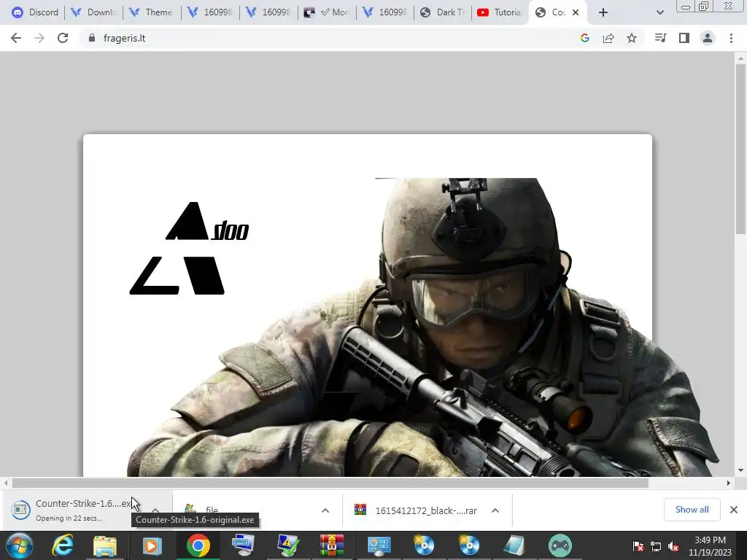The image size is (747, 560).
Task: Switch to the Theme tab
Action: (152, 12)
